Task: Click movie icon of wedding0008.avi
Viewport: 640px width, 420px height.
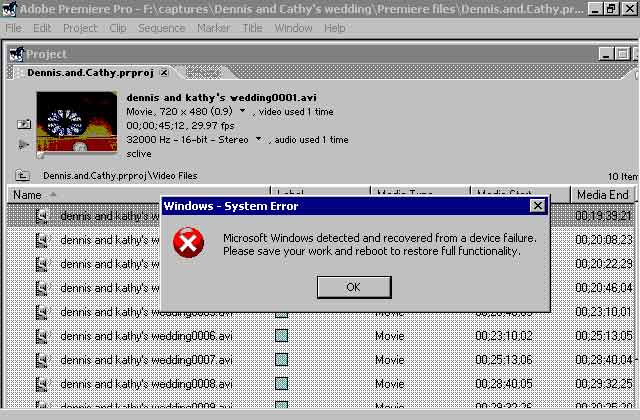Action: (x=42, y=384)
